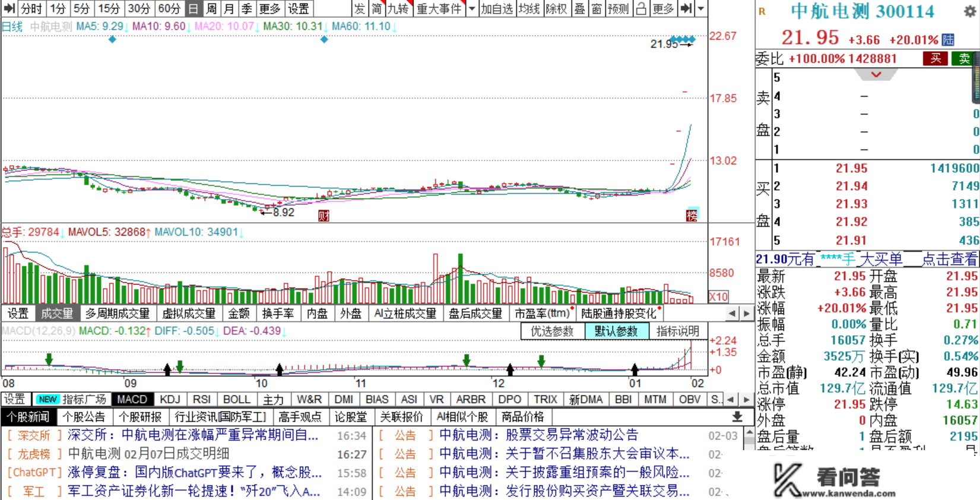Click the first green arrow marker in the MACD pane
980x500 pixels.
point(49,359)
